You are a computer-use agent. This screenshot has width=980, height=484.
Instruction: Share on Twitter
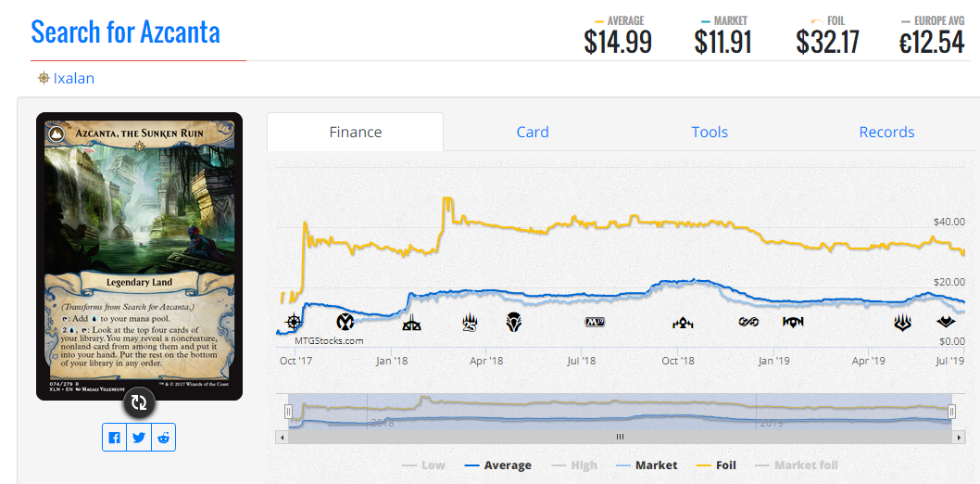click(x=139, y=438)
